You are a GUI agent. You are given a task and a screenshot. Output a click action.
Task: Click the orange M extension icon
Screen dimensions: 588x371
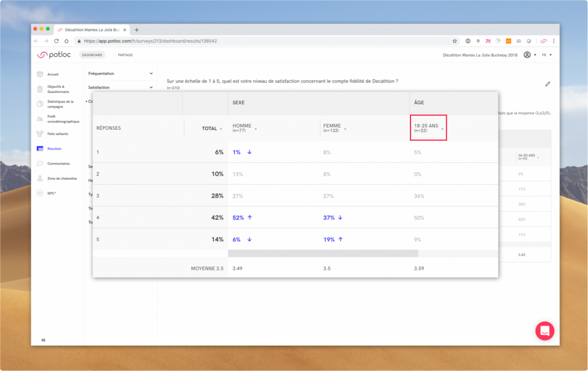point(509,41)
